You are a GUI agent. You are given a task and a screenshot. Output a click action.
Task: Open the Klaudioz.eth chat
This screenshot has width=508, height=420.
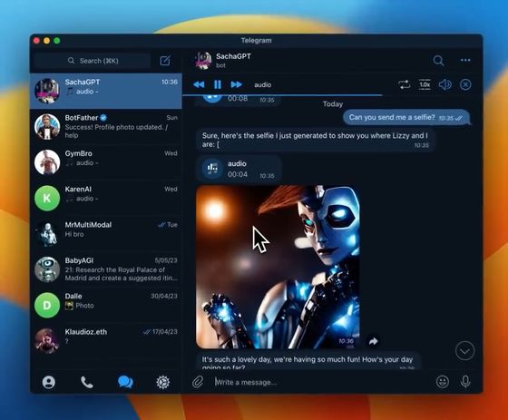tap(106, 340)
